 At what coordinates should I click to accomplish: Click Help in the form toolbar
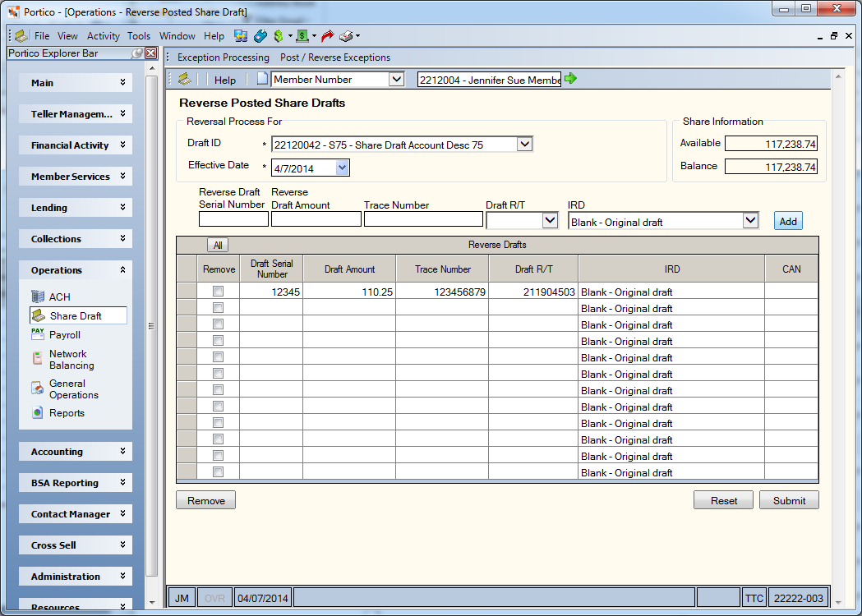click(x=225, y=80)
